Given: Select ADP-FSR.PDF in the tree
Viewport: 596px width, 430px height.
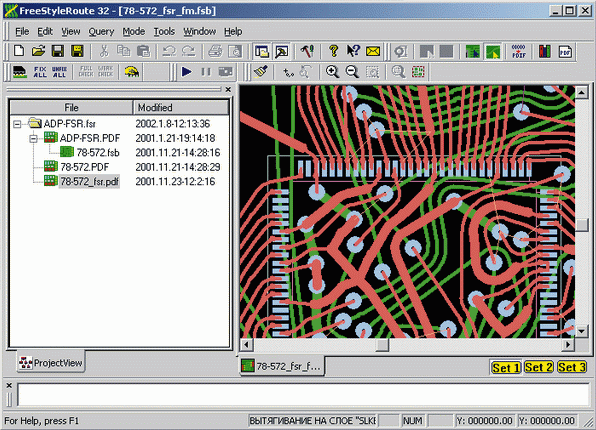Looking at the screenshot, I should [x=90, y=138].
